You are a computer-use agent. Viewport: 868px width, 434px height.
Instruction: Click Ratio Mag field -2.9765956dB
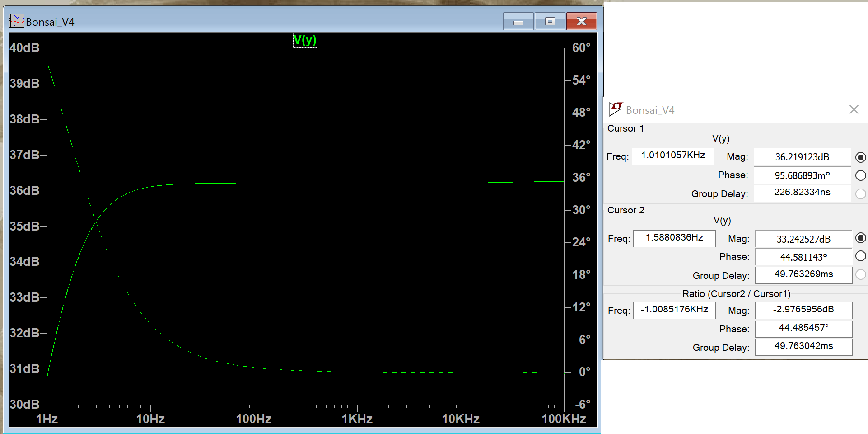point(804,310)
